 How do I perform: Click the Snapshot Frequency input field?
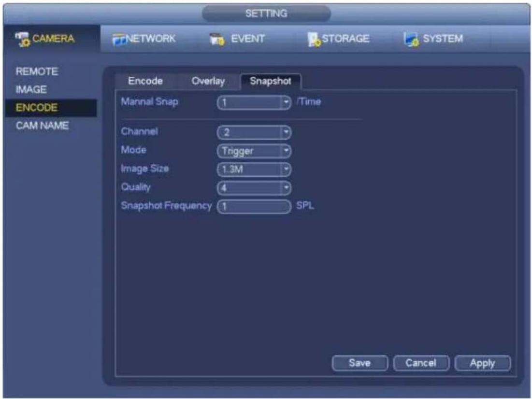pos(254,206)
